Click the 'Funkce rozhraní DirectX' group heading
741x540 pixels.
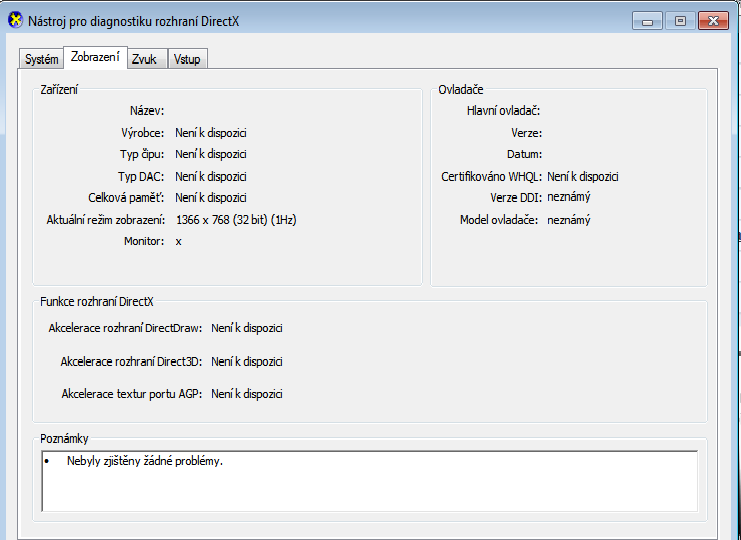pyautogui.click(x=97, y=301)
